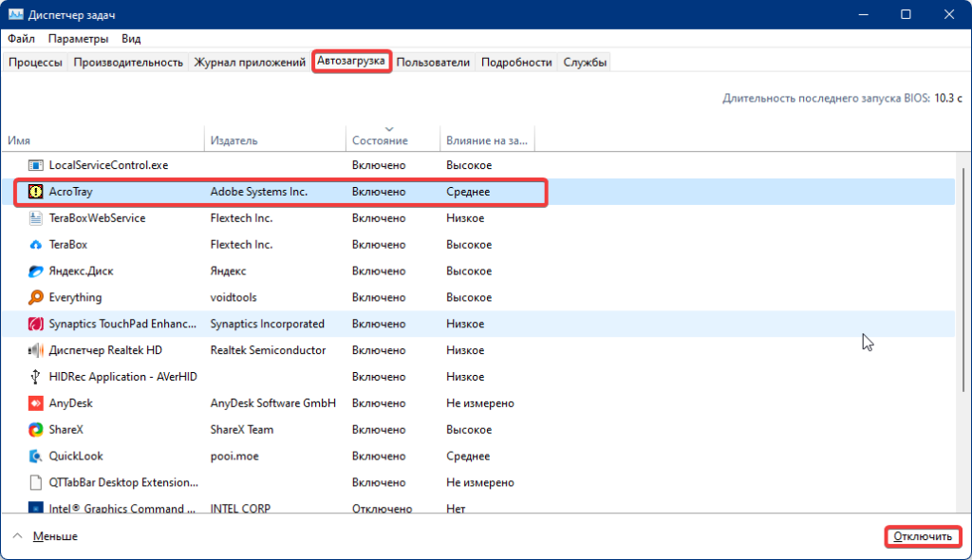Screen dimensions: 972x560
Task: Select the Автозагрузка tab
Action: pos(351,62)
